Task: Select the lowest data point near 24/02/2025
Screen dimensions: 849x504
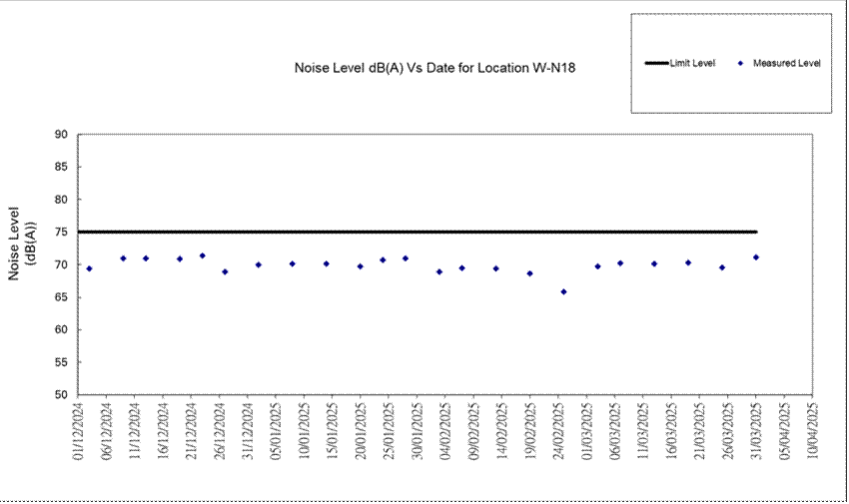Action: pos(563,291)
